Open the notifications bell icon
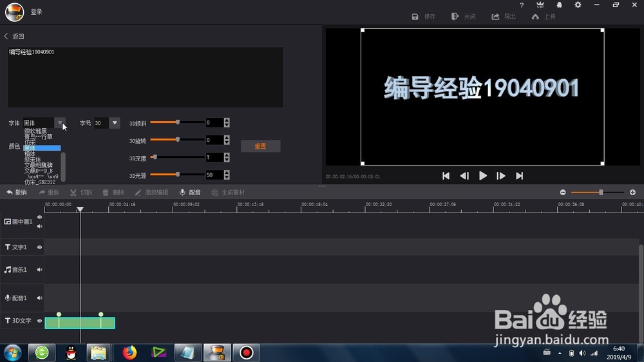The width and height of the screenshot is (644, 362). [x=559, y=5]
